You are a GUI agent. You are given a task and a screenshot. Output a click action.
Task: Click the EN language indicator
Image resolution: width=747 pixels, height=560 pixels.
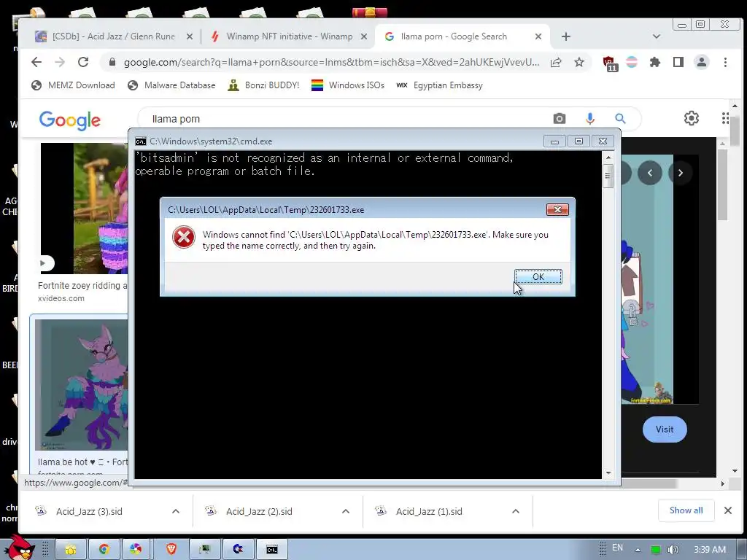(617, 548)
